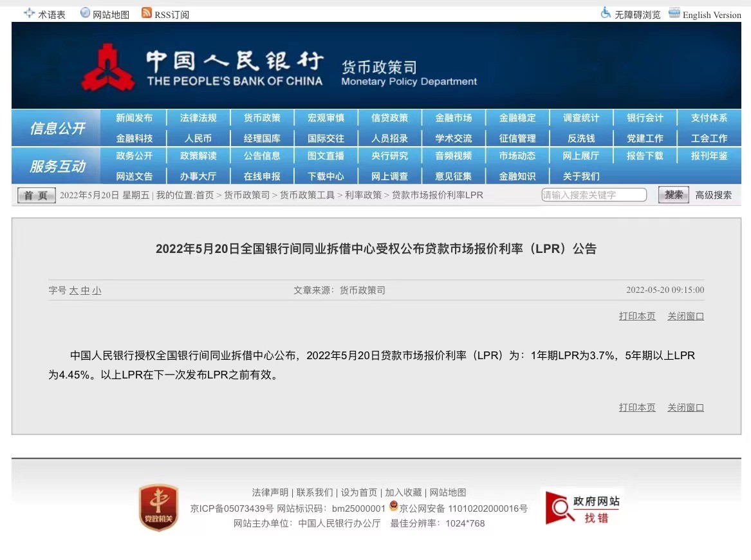
Task: Open the 办事大厅 menu item
Action: point(198,176)
